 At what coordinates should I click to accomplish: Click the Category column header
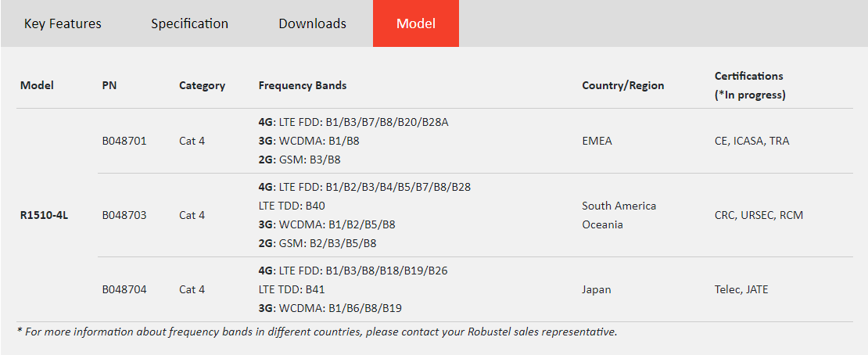click(202, 85)
